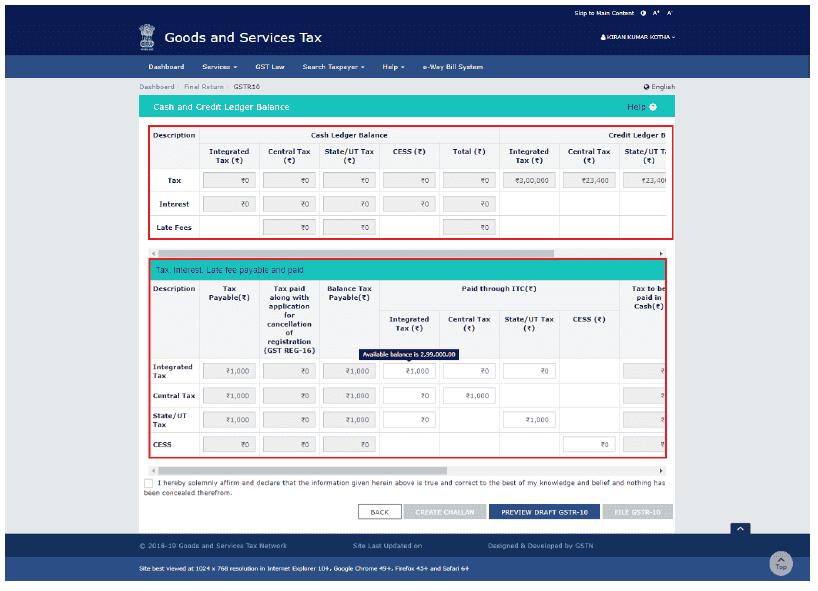Viewport: 818px width, 591px height.
Task: Click Integrated Tax row ITC Central Tax field
Action: point(469,371)
